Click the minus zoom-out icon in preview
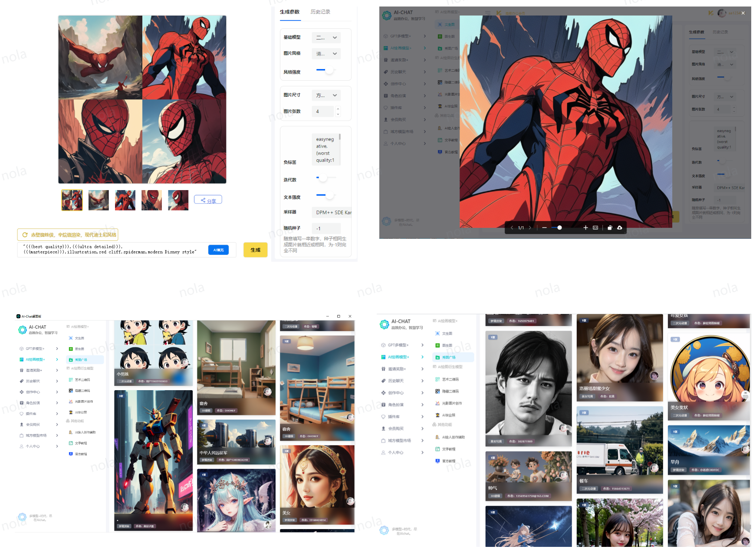The height and width of the screenshot is (556, 756). pyautogui.click(x=544, y=227)
